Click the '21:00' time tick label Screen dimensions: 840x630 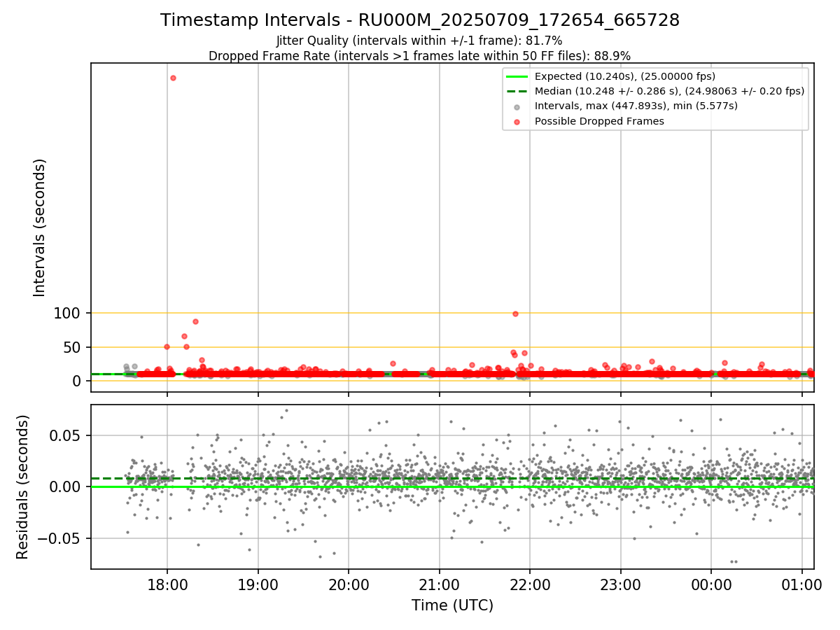coord(440,584)
